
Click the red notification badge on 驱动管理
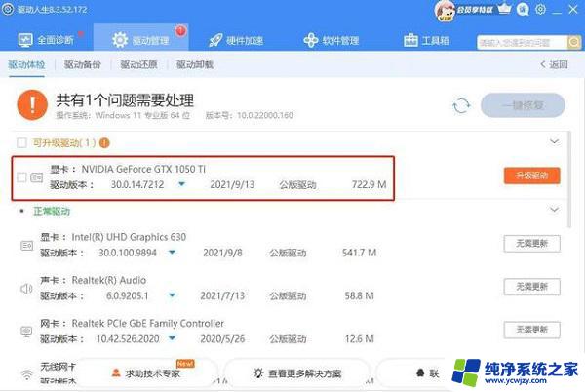(x=181, y=30)
